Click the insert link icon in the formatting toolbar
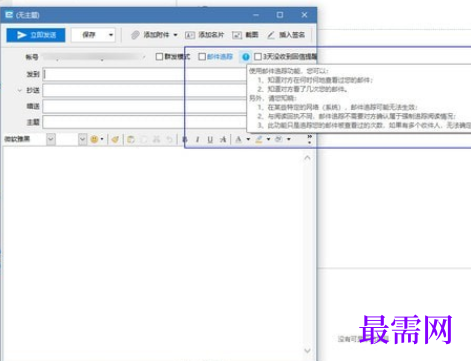This screenshot has height=361, width=471. [278, 139]
